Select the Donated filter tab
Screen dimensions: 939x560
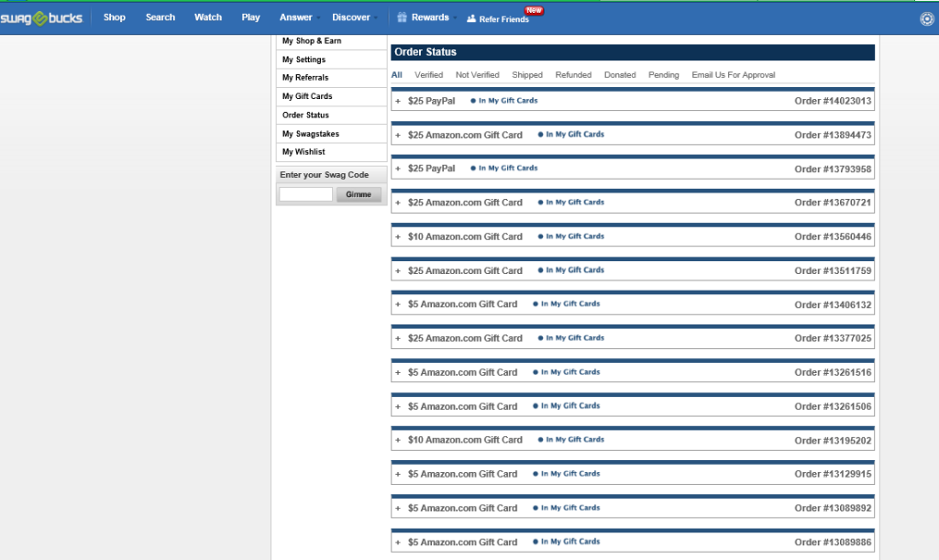click(620, 75)
